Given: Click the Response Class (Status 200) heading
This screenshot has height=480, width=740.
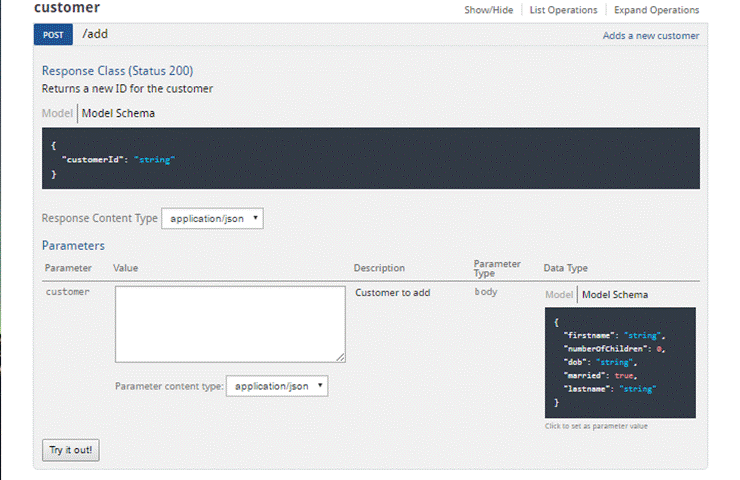Looking at the screenshot, I should (117, 71).
